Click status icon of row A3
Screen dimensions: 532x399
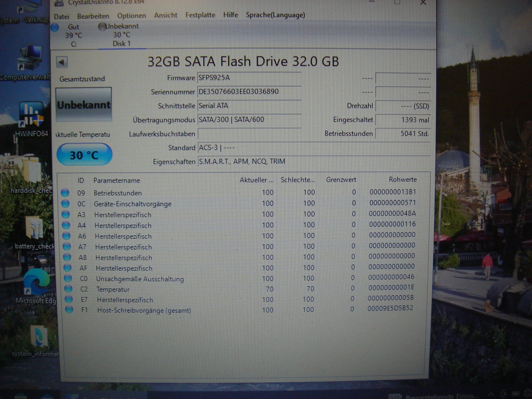click(66, 215)
